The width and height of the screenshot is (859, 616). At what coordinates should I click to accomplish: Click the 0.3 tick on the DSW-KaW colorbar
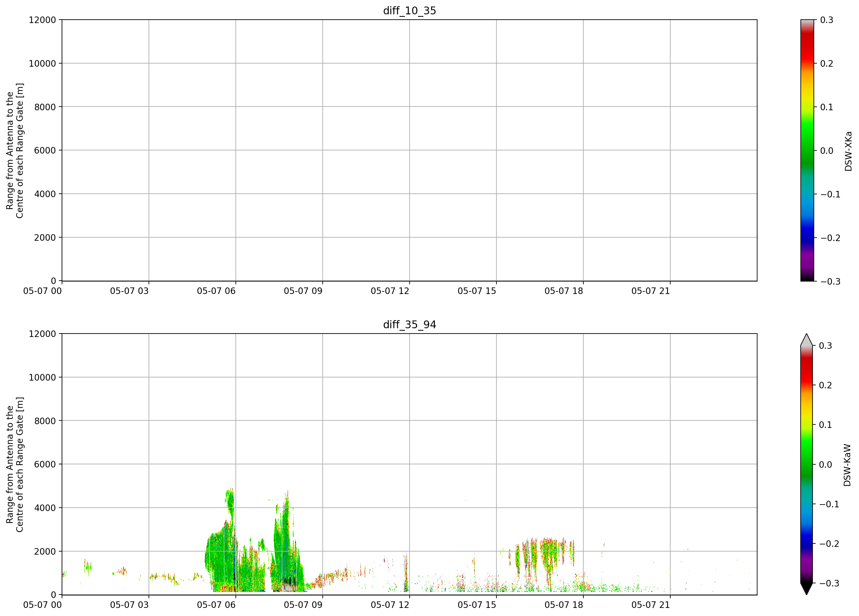[x=826, y=346]
